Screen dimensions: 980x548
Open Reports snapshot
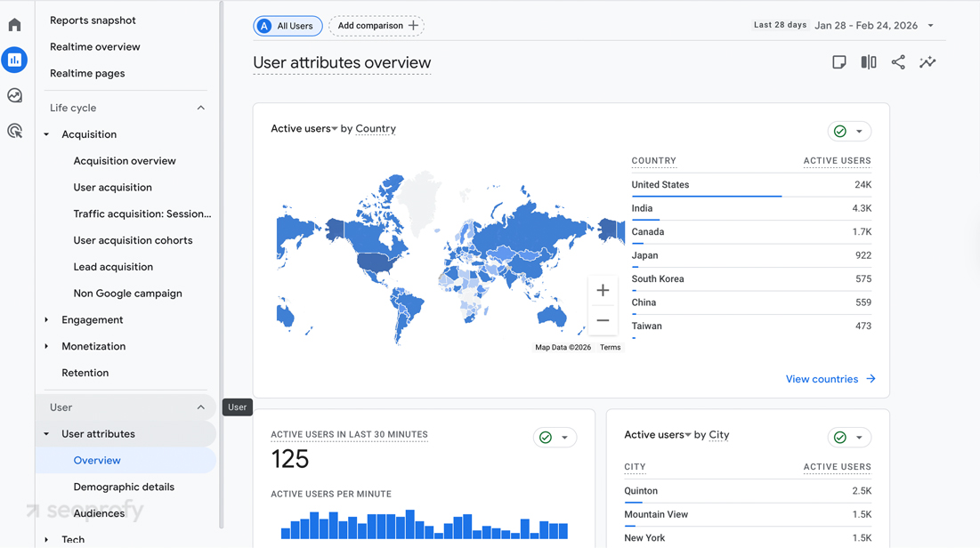tap(93, 20)
